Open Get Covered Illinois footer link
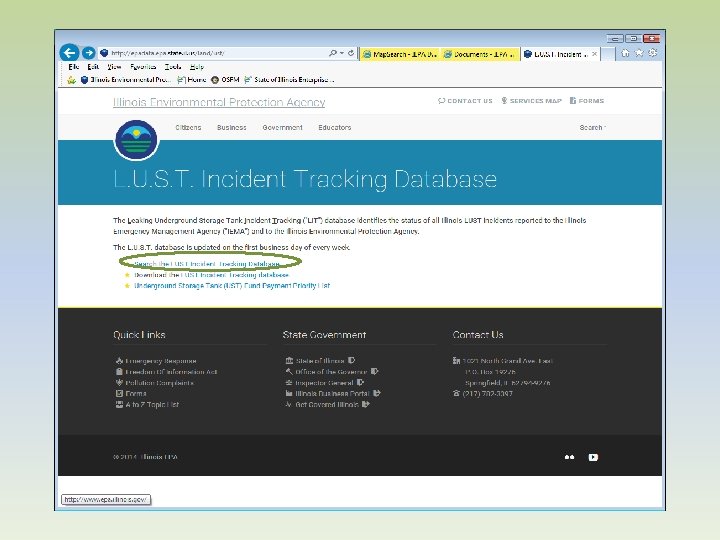Viewport: 720px width, 540px height. click(x=327, y=405)
